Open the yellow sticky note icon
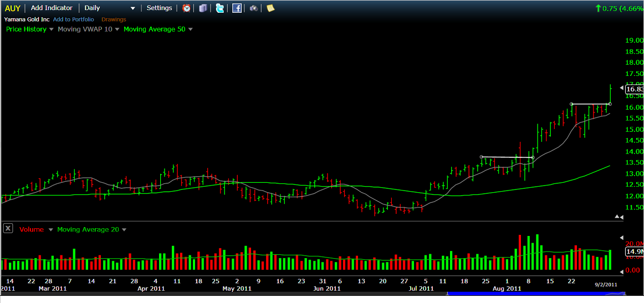Screen dimensions: 644x303 (270, 8)
